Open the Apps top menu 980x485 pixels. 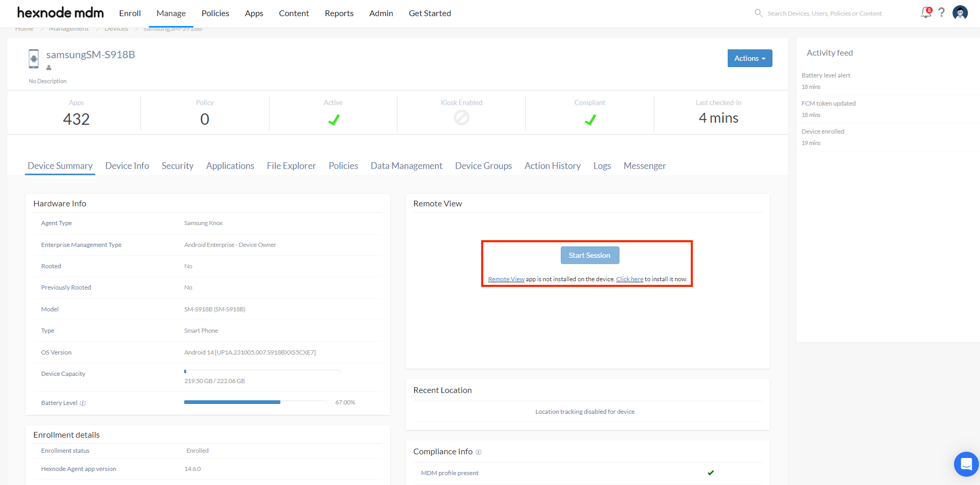pos(254,14)
